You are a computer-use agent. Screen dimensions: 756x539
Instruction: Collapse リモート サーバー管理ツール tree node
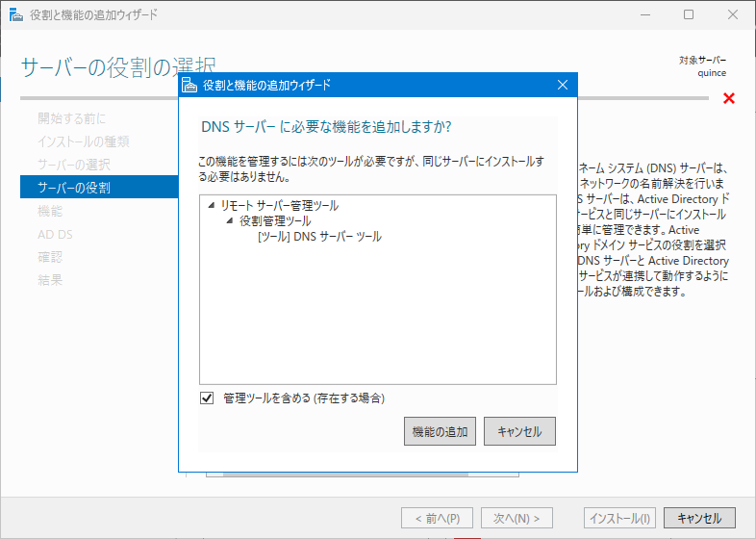(212, 206)
